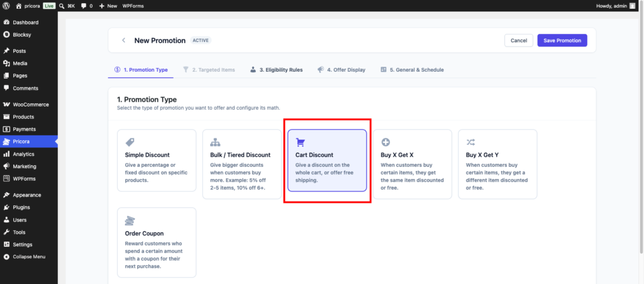Open the comments bubble icon in admin bar

(x=84, y=6)
